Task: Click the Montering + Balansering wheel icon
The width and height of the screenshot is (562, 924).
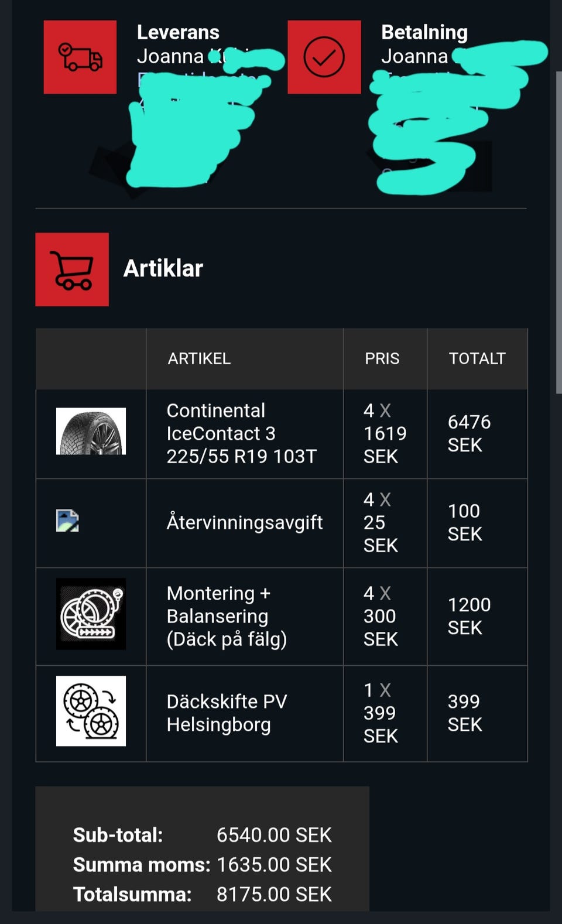Action: click(91, 614)
